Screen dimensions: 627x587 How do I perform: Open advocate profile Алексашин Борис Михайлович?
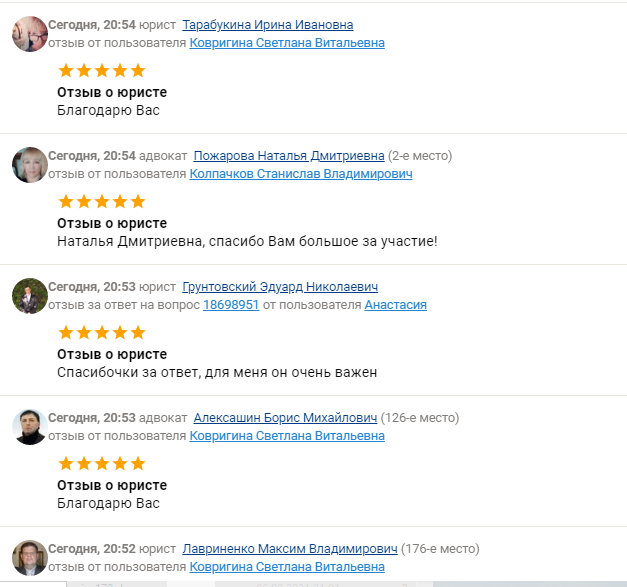(x=285, y=418)
